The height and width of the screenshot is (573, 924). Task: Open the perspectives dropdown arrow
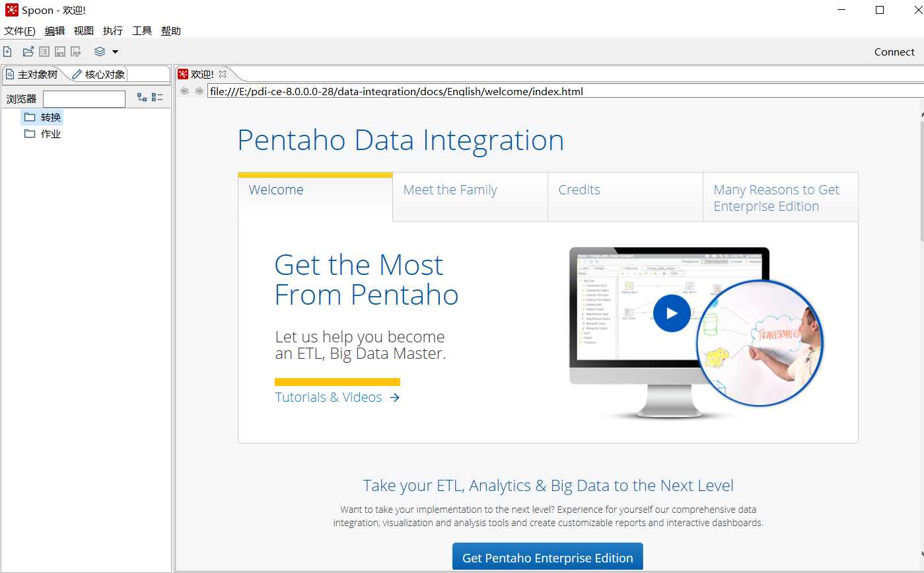[x=115, y=52]
